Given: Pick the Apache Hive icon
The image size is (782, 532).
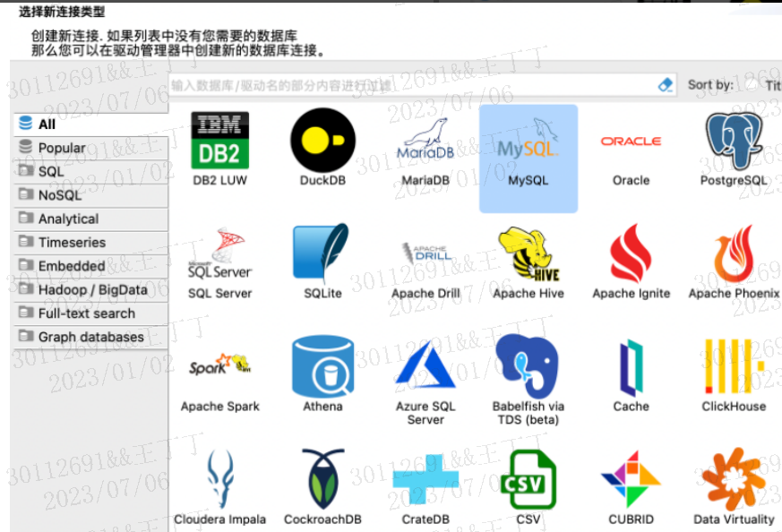Looking at the screenshot, I should pos(528,253).
